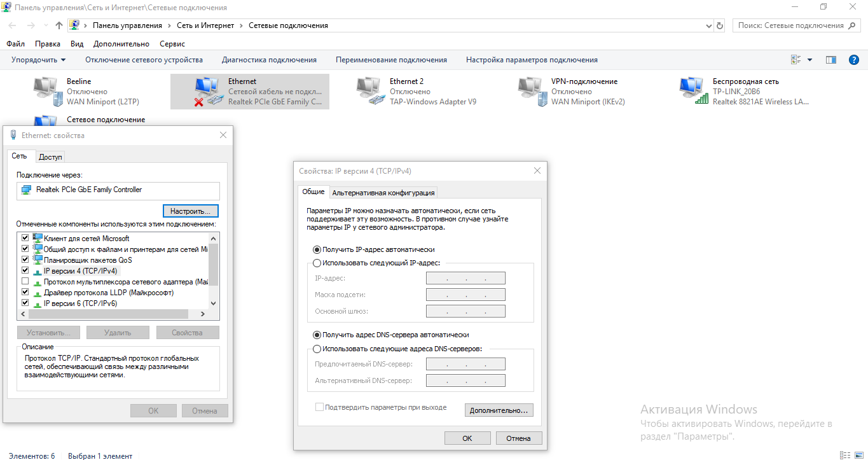This screenshot has width=868, height=460.
Task: Open the Файл menu
Action: [x=15, y=44]
